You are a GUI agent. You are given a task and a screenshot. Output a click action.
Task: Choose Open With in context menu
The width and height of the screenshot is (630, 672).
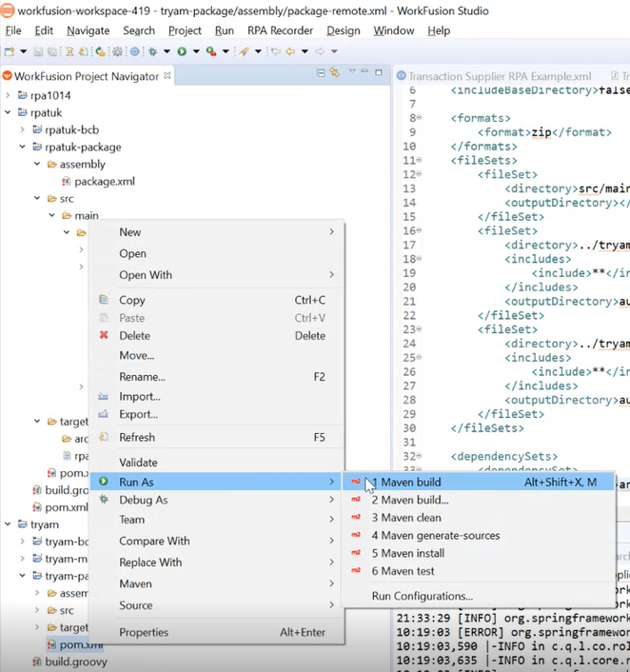216,275
